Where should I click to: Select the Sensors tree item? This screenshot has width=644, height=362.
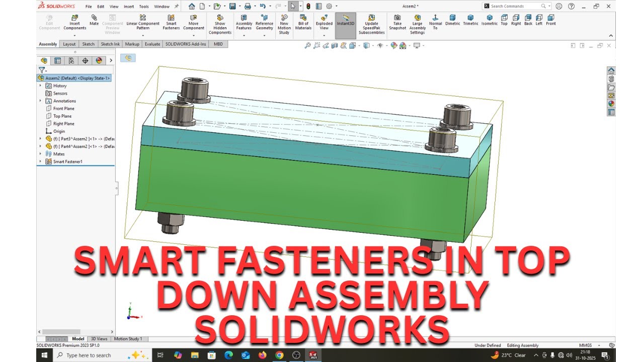click(60, 94)
